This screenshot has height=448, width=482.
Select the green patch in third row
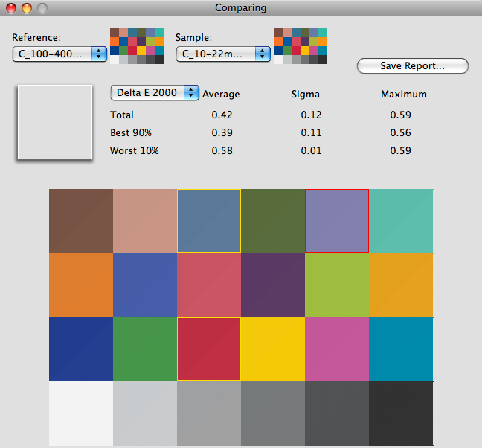pyautogui.click(x=145, y=349)
